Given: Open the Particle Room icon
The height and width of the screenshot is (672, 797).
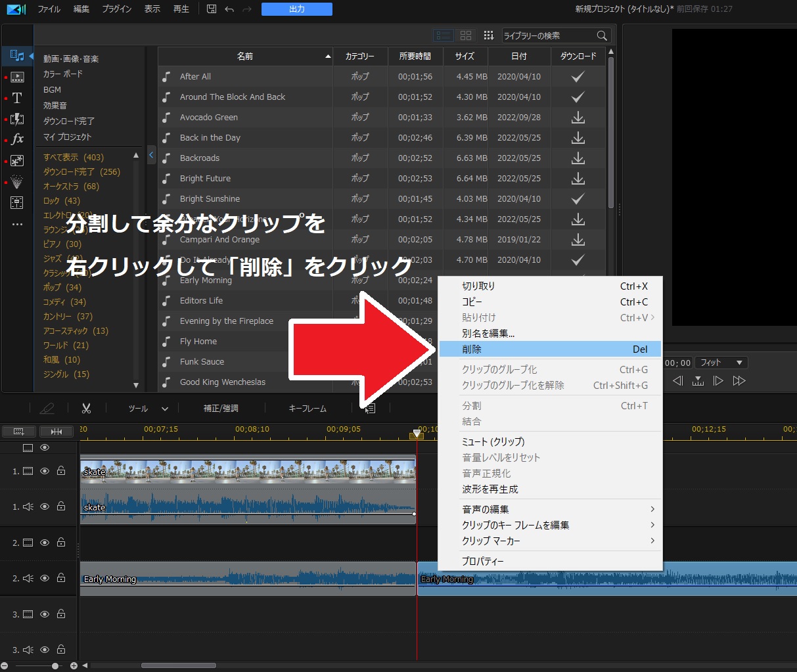Looking at the screenshot, I should 17,181.
